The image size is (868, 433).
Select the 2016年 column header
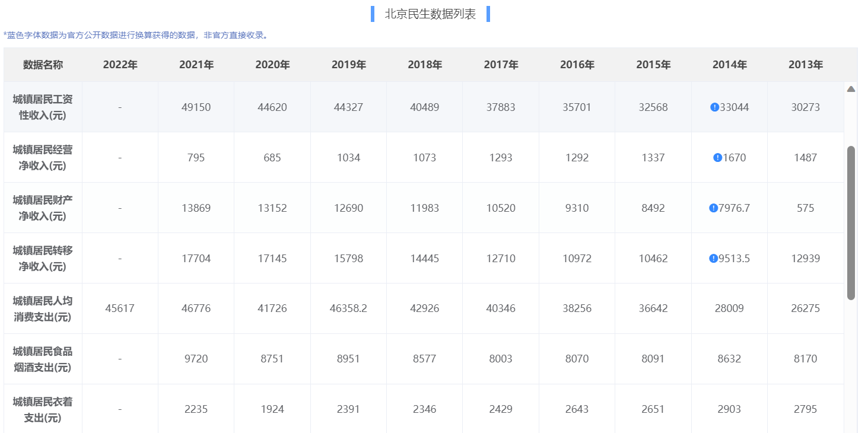577,65
